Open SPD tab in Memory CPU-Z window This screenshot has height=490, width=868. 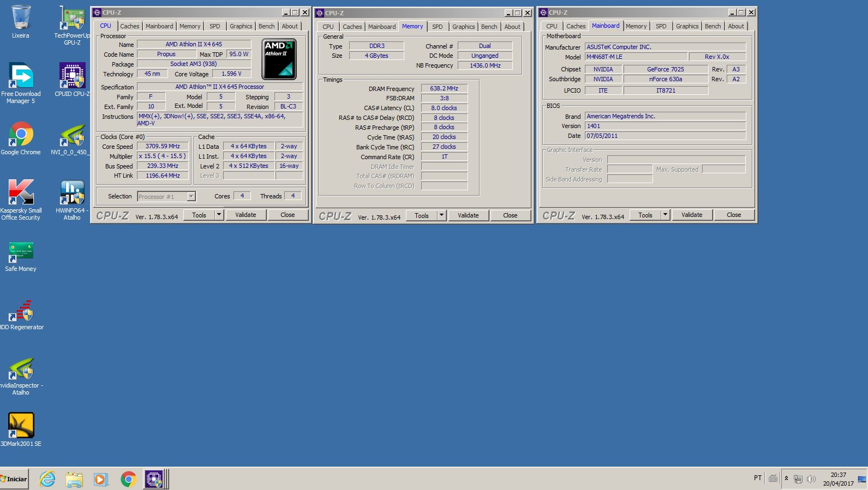[438, 27]
